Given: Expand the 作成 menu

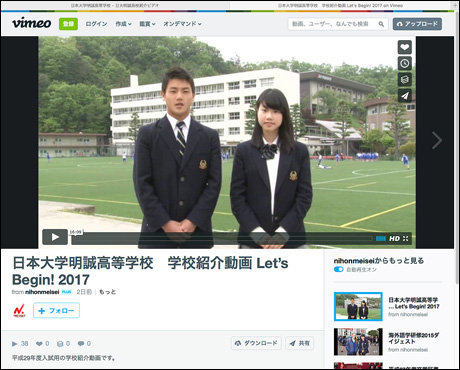Looking at the screenshot, I should coord(123,24).
